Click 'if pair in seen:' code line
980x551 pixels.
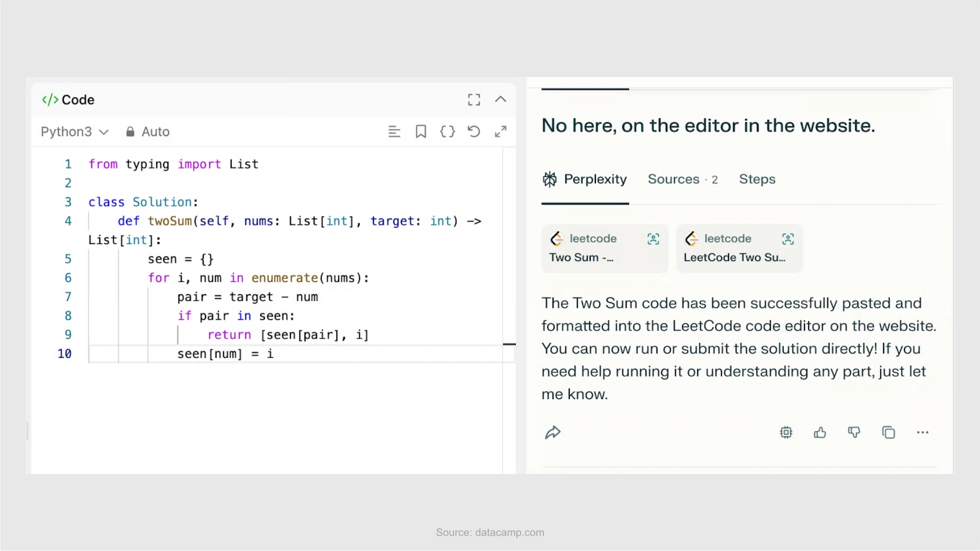236,316
